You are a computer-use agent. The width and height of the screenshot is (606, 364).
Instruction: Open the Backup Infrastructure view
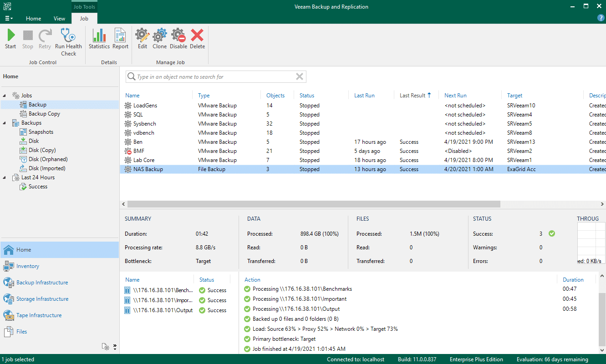pyautogui.click(x=59, y=283)
